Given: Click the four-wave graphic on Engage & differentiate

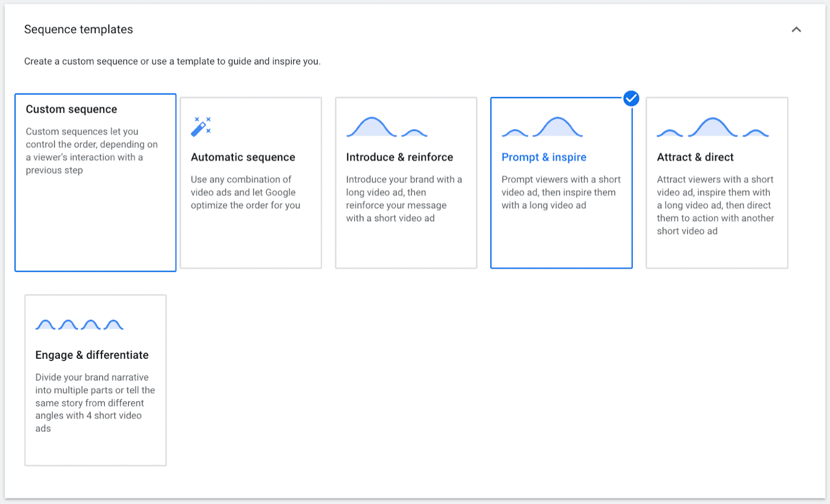Looking at the screenshot, I should pyautogui.click(x=79, y=324).
